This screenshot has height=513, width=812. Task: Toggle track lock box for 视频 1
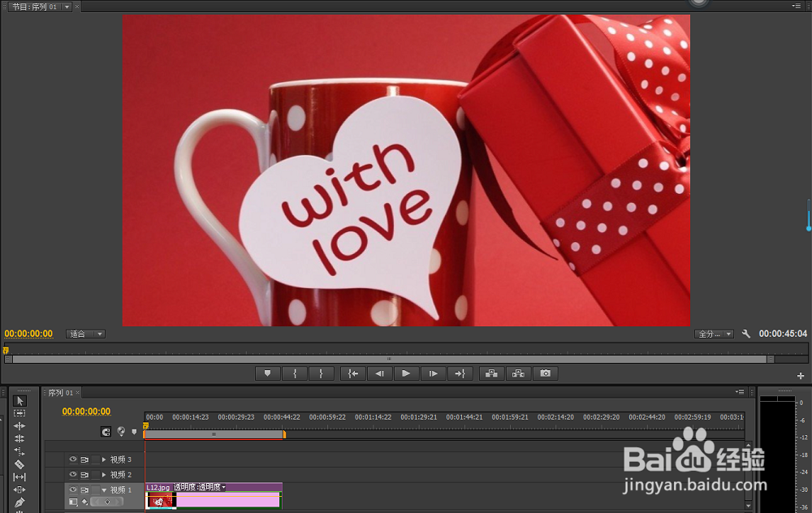[95, 489]
